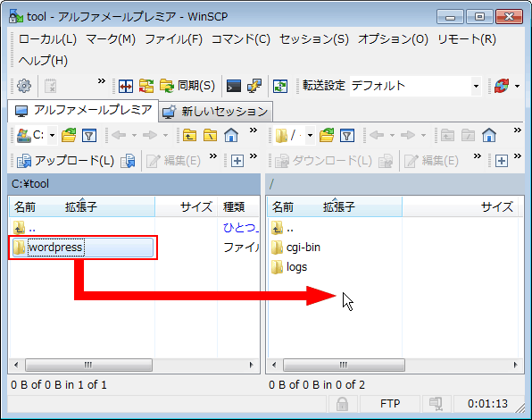This screenshot has width=532, height=420.
Task: Click back arrow in local panel toolbar
Action: [119, 135]
